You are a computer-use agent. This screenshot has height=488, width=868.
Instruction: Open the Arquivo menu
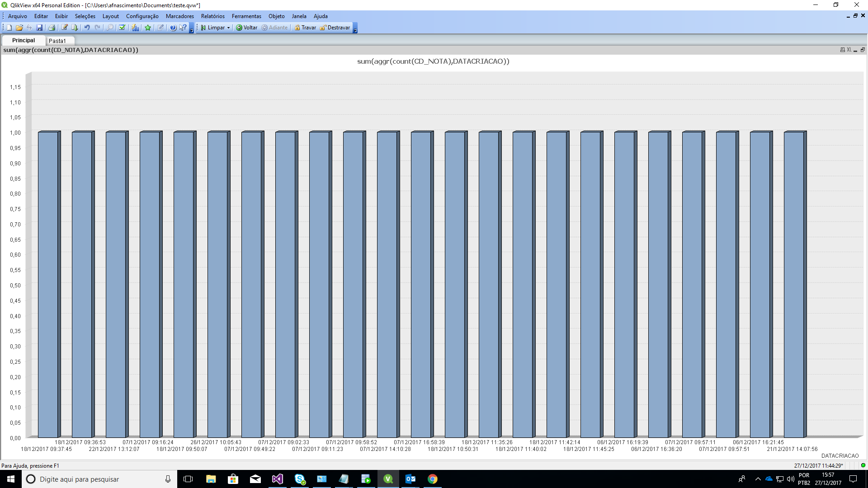[x=18, y=16]
